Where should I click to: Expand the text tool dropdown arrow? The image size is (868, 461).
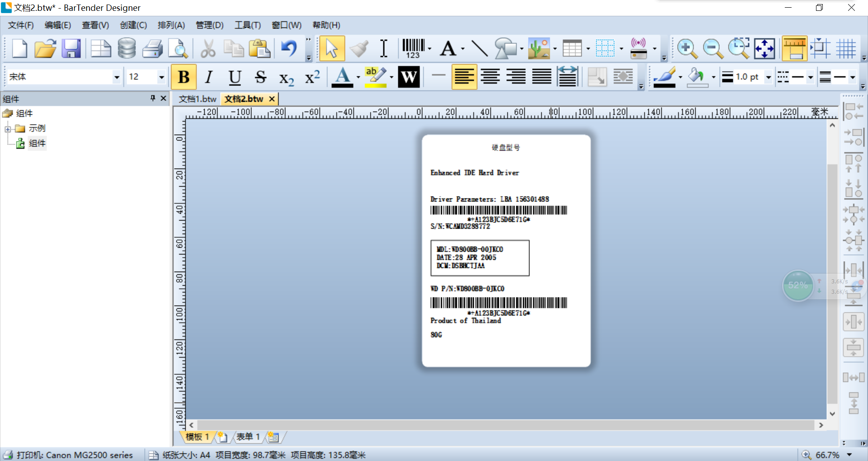coord(463,48)
